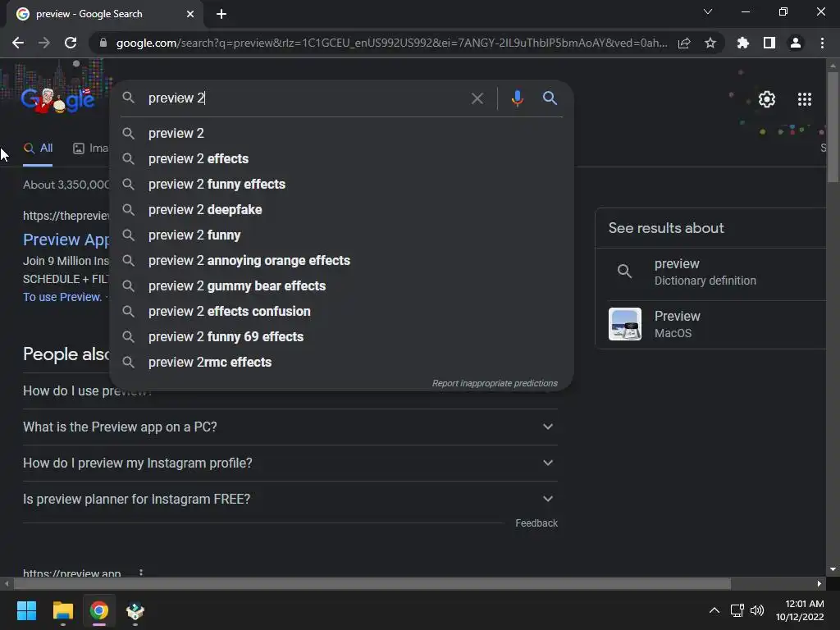
Task: Click the fourth taskbar app icon with a box
Action: (x=135, y=610)
